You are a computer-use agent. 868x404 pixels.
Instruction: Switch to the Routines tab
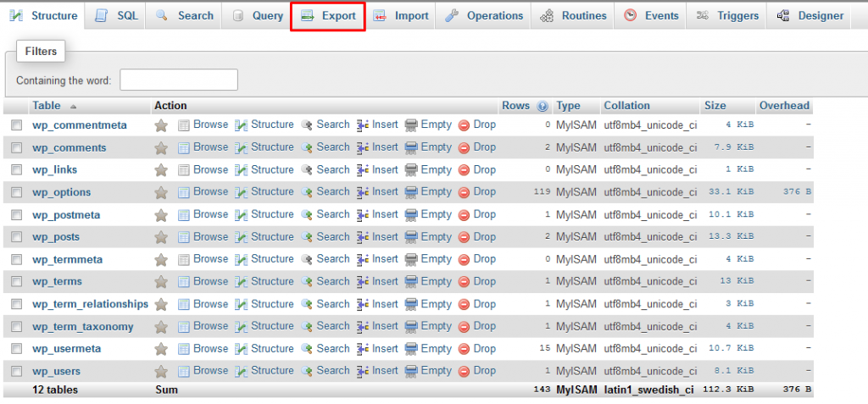click(573, 16)
